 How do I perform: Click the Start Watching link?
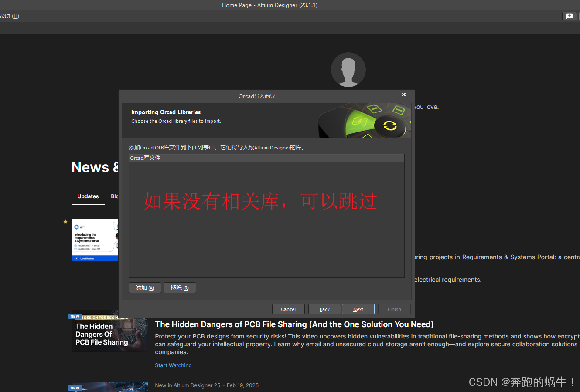point(173,365)
